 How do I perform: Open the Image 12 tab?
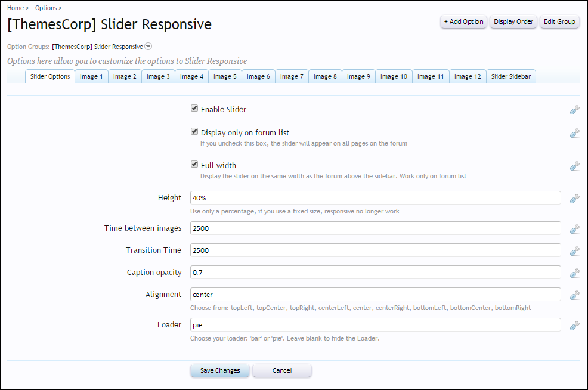468,76
